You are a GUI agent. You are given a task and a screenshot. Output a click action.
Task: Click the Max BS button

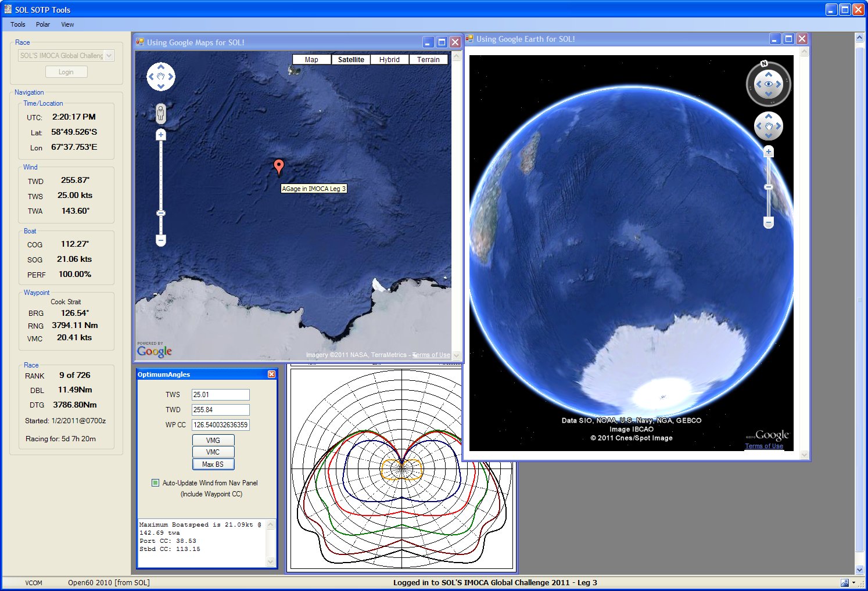tap(213, 464)
